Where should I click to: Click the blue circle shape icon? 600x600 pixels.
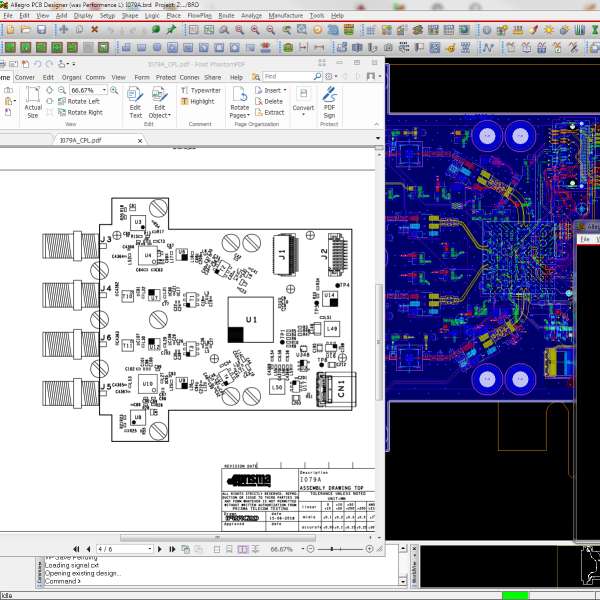(157, 47)
